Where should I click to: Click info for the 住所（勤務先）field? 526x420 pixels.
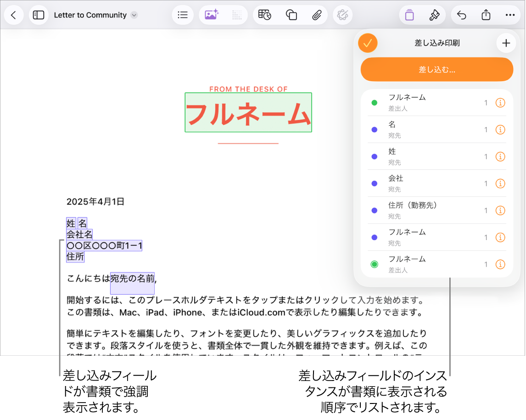tap(500, 211)
